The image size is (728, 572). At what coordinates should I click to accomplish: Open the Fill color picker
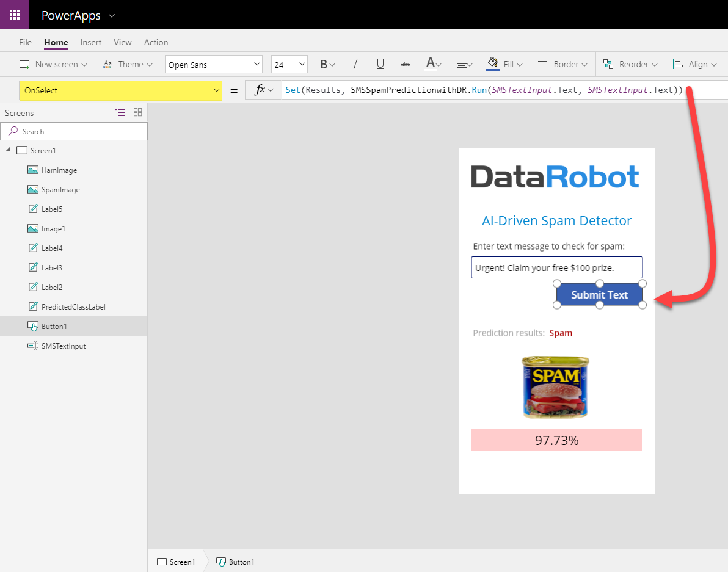504,64
